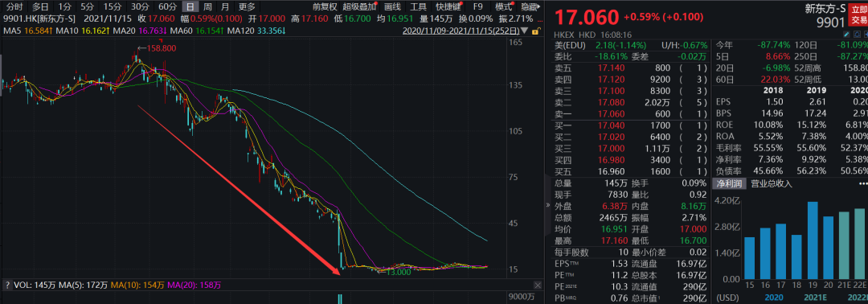Switch to the 净利润 tab
This screenshot has width=868, height=304.
point(730,184)
